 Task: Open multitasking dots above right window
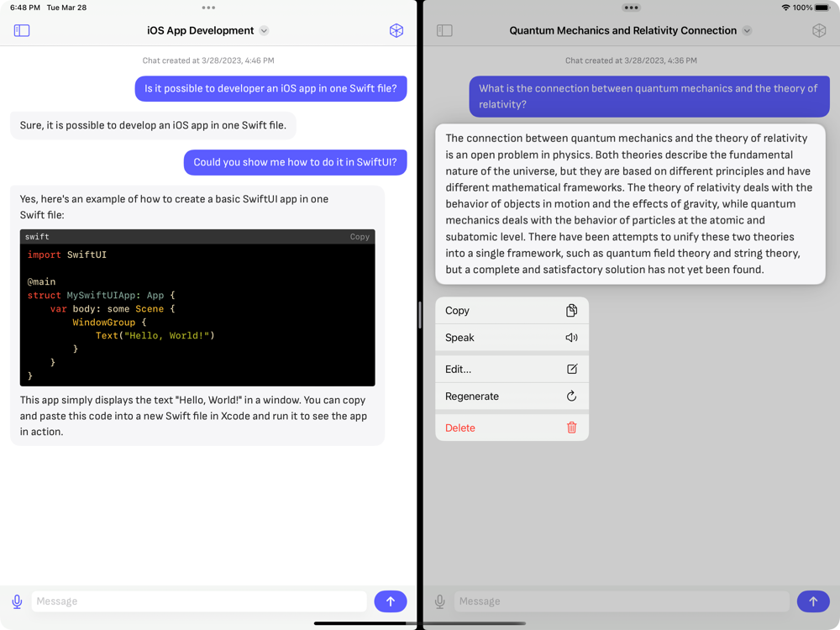click(631, 8)
